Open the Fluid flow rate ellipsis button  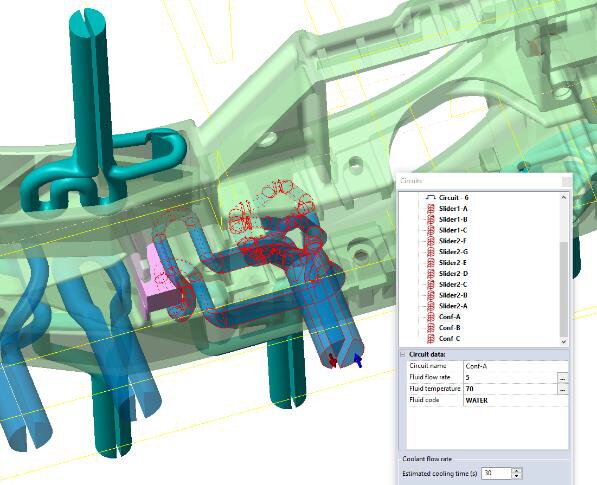pos(563,378)
